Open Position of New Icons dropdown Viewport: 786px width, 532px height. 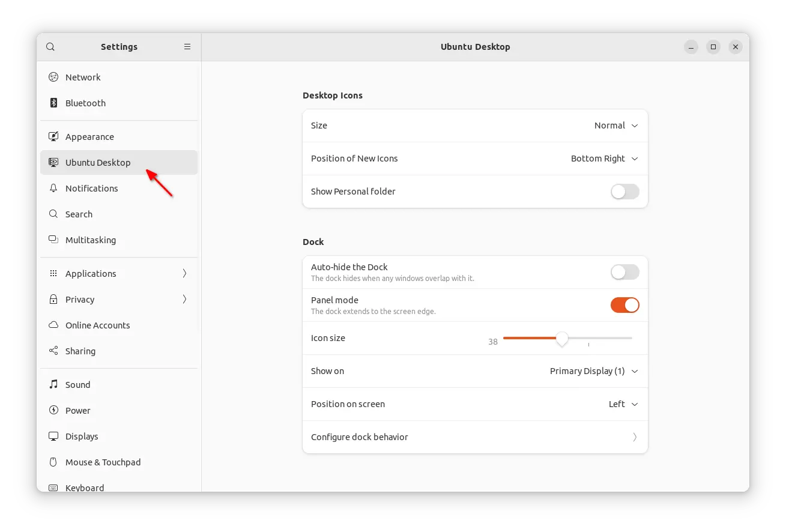(x=604, y=159)
